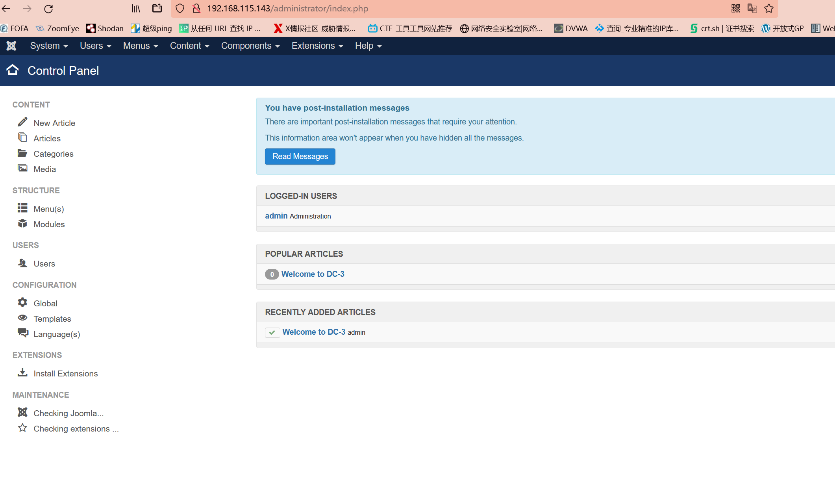
Task: Click the Read Messages button
Action: 300,157
